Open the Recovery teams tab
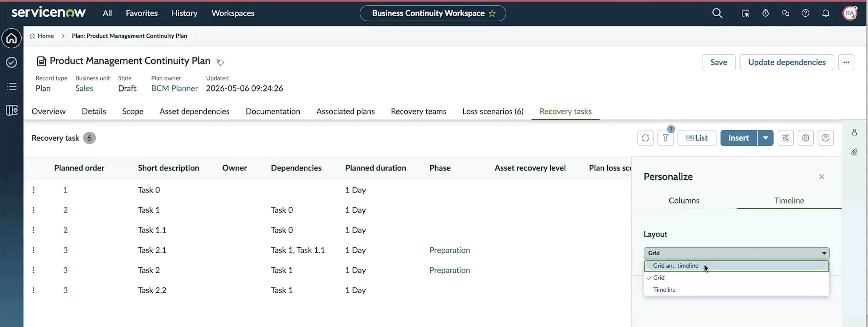The height and width of the screenshot is (327, 868). coord(419,111)
